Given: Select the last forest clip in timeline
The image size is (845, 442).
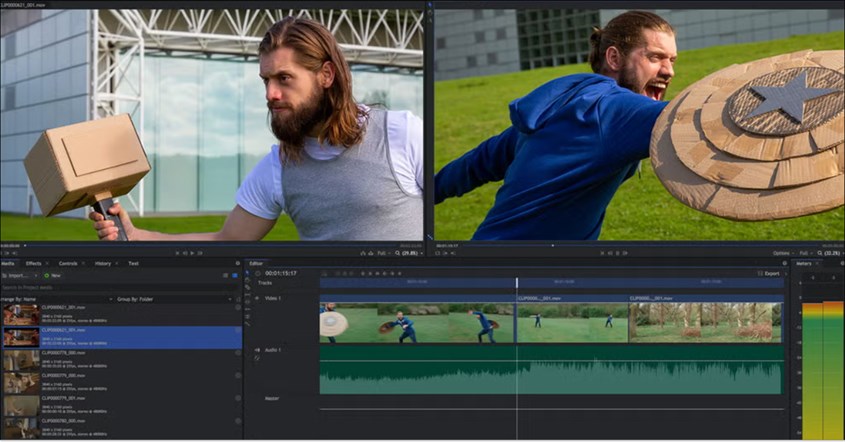Looking at the screenshot, I should (705, 323).
